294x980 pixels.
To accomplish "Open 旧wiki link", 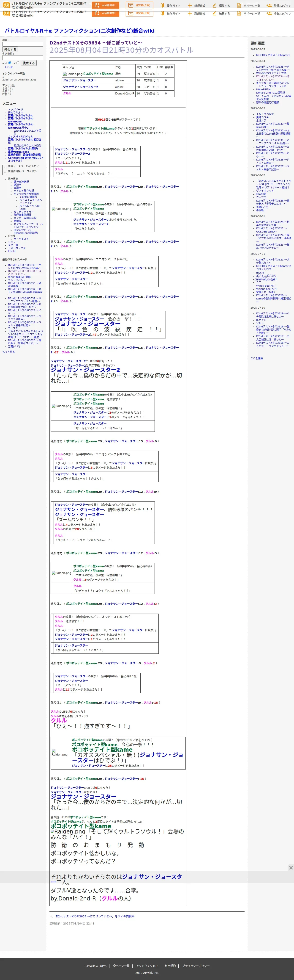I will click(x=12, y=251).
